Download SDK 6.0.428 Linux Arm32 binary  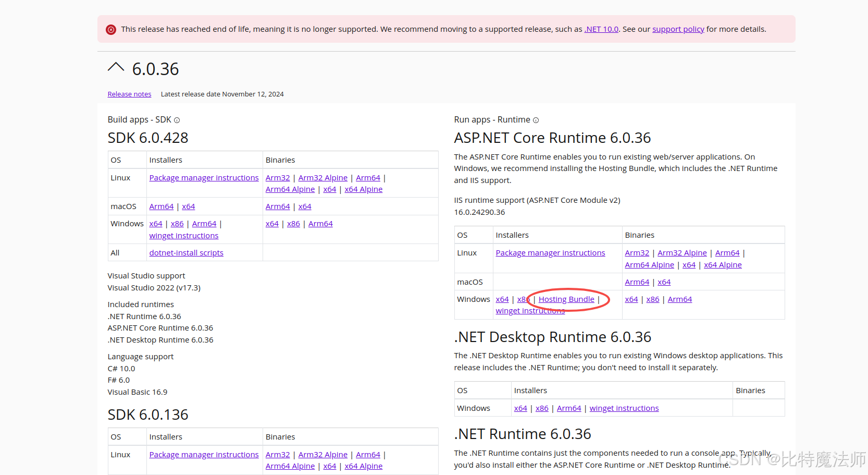[x=278, y=178]
